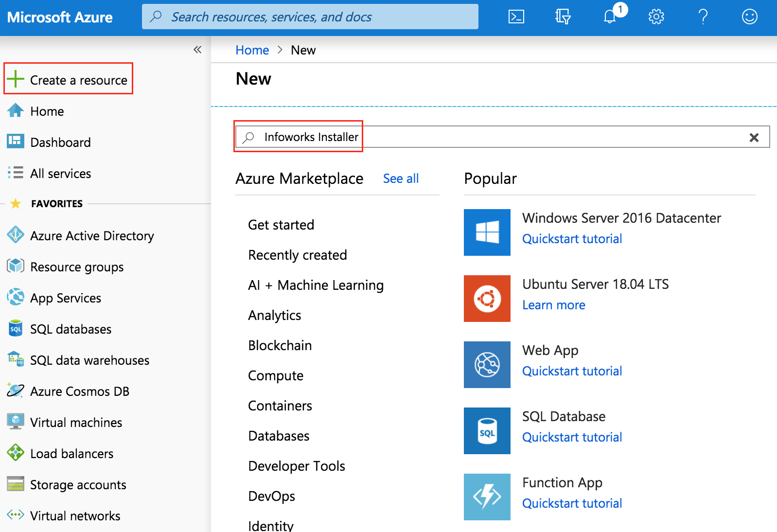The image size is (777, 532).
Task: Open Ubuntu Server Learn more link
Action: [554, 305]
